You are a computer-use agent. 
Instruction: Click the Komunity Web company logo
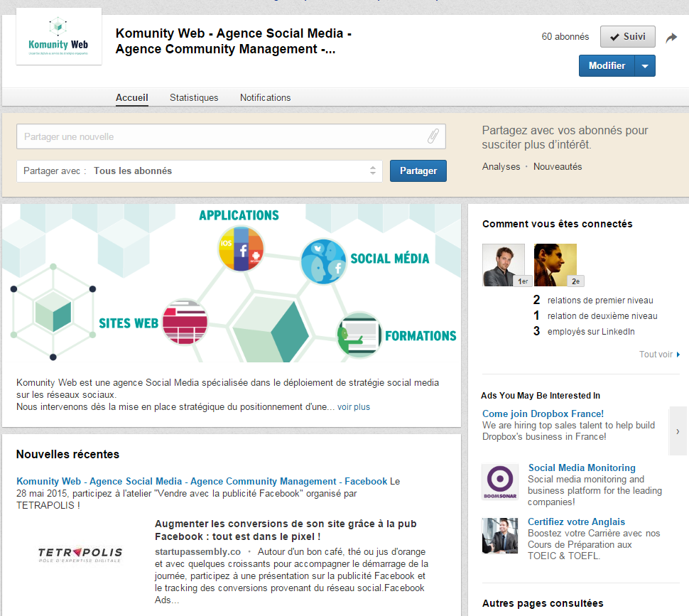click(x=59, y=36)
